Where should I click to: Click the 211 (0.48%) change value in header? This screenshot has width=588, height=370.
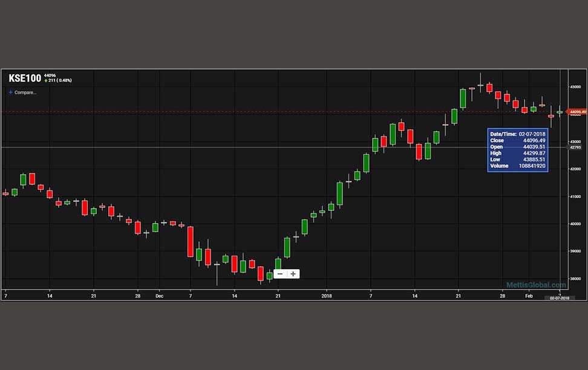point(60,80)
